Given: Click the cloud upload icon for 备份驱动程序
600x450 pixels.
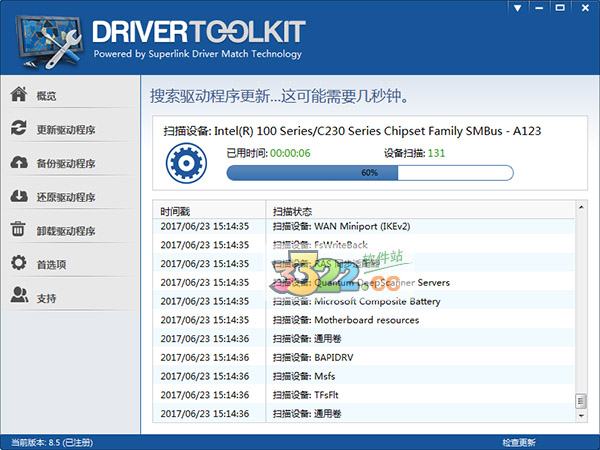Looking at the screenshot, I should [x=18, y=163].
